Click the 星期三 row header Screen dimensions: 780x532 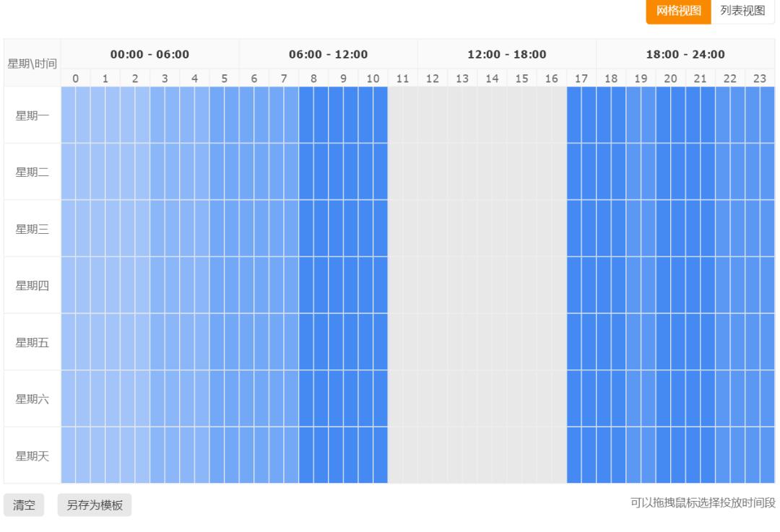32,229
